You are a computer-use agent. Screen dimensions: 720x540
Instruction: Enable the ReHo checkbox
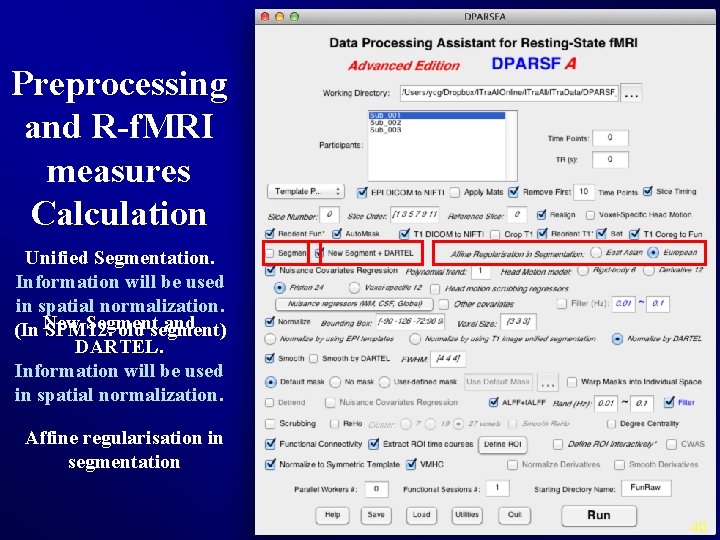pos(334,423)
